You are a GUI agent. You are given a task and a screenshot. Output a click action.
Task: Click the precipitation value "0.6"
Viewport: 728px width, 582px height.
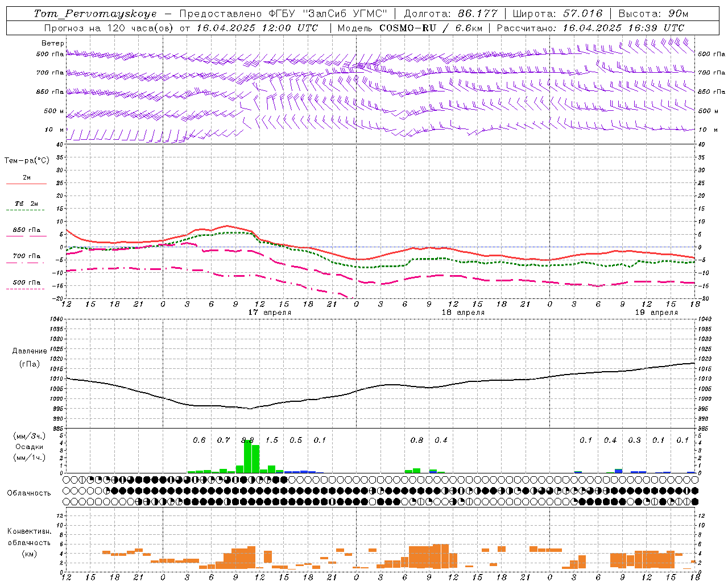pyautogui.click(x=199, y=440)
